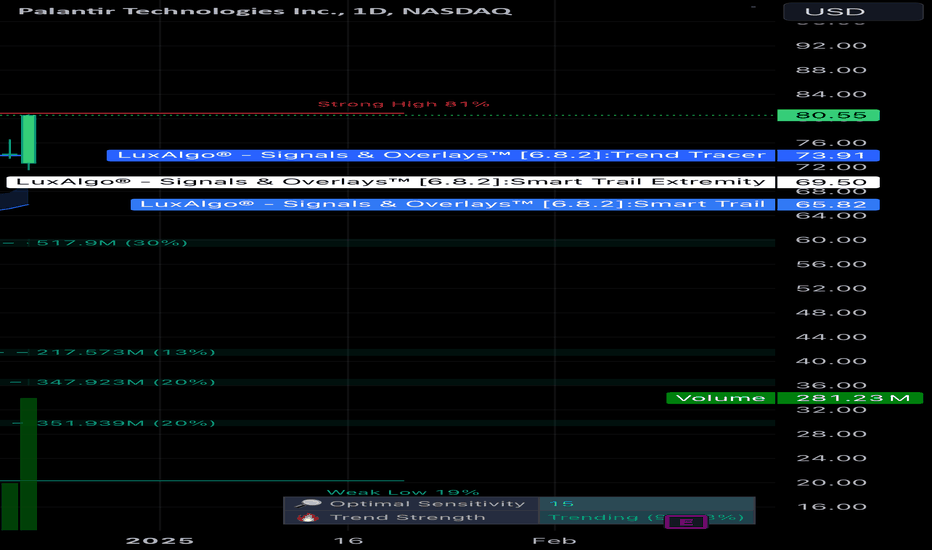The width and height of the screenshot is (932, 550).
Task: Select the 517.9M (30%) volume level
Action: 112,243
